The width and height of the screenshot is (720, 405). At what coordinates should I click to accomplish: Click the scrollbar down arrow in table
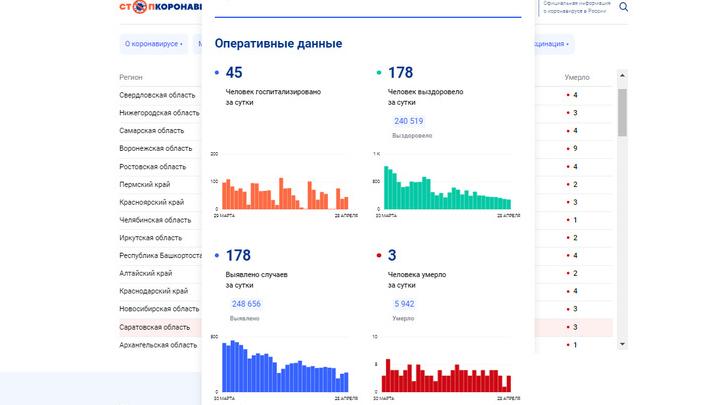click(x=622, y=344)
